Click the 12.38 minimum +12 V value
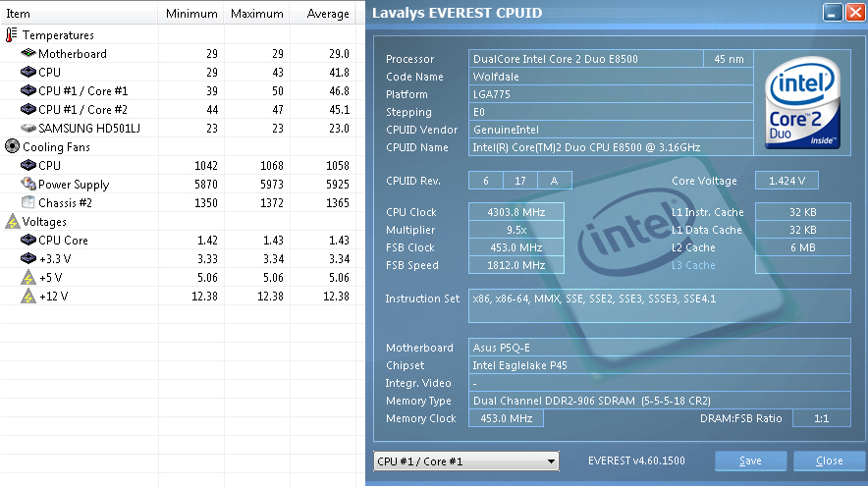 click(204, 296)
